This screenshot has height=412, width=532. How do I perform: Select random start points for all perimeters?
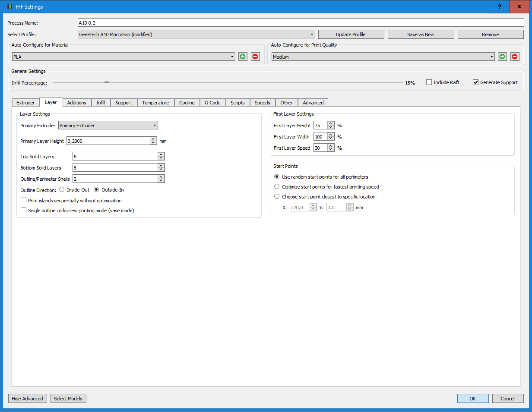click(x=277, y=177)
